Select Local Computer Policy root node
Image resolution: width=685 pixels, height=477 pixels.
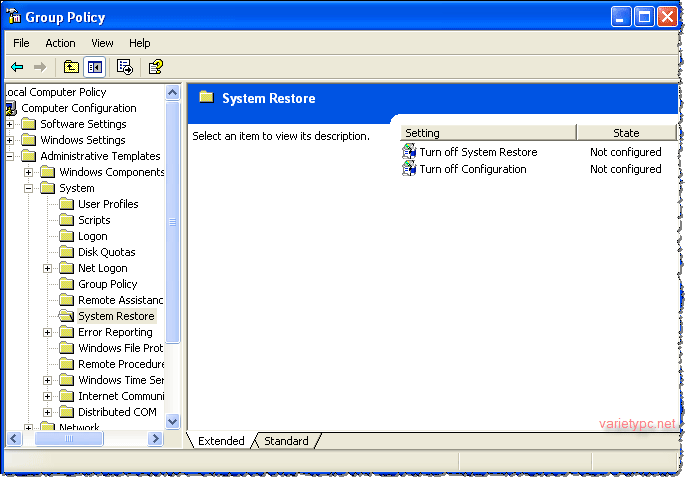[x=55, y=92]
